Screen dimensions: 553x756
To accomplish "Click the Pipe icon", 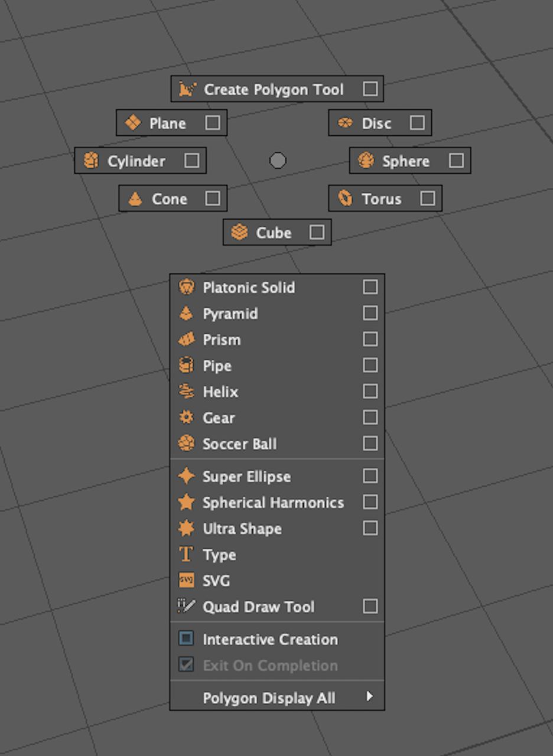I will (x=186, y=365).
